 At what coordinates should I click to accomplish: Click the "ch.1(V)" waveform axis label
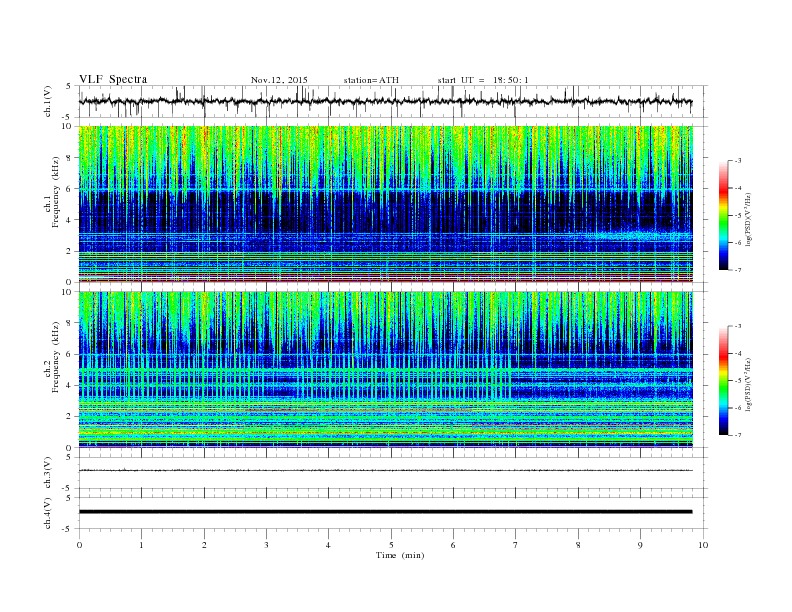point(48,101)
